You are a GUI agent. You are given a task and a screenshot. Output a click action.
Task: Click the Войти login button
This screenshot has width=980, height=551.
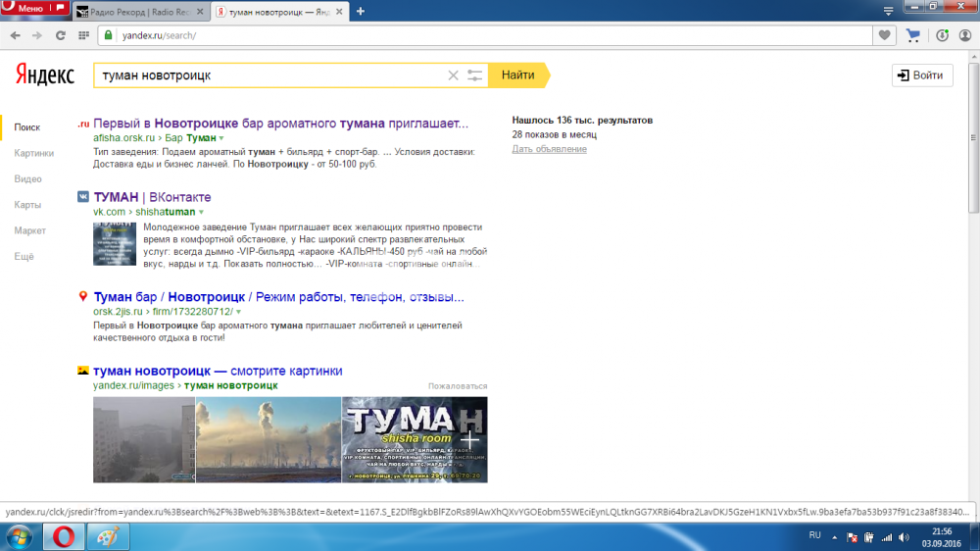[921, 75]
